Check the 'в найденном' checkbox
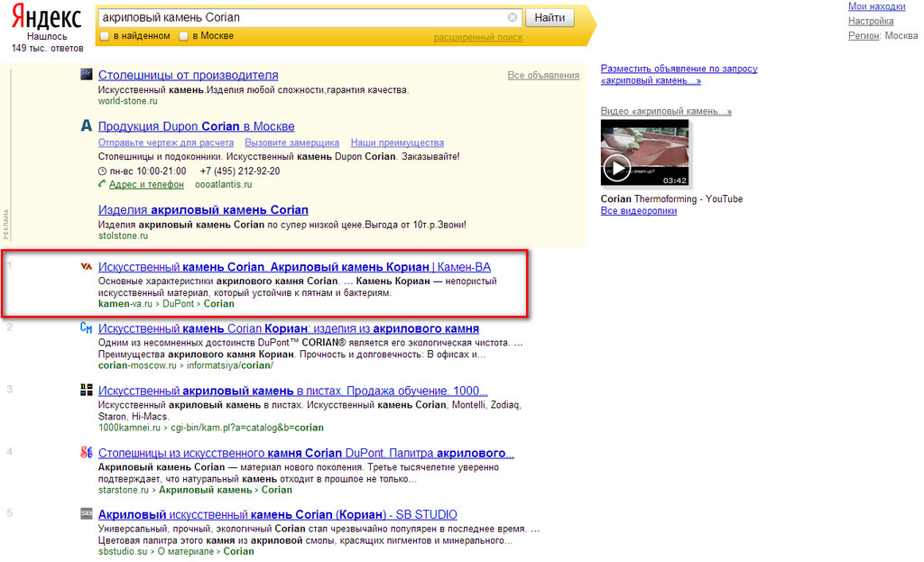The width and height of the screenshot is (924, 562). click(105, 36)
